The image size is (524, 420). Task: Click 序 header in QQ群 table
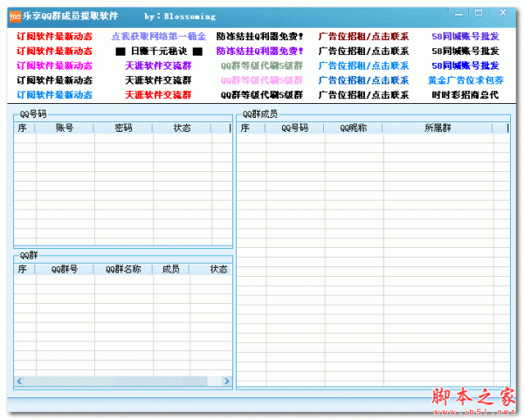(23, 269)
